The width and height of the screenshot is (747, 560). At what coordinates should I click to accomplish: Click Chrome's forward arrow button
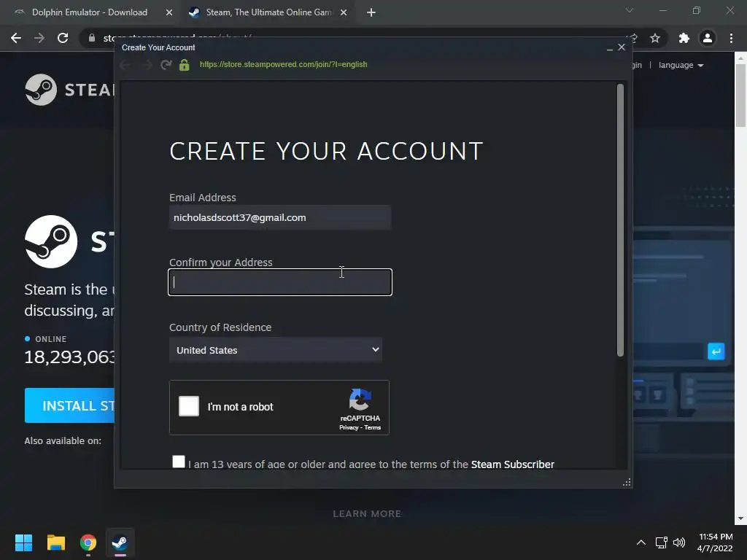coord(39,38)
